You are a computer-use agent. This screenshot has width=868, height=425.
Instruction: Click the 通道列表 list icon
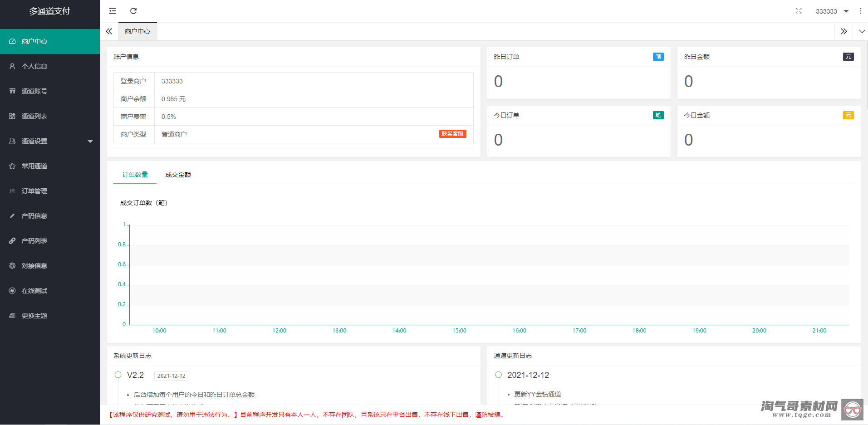[12, 116]
